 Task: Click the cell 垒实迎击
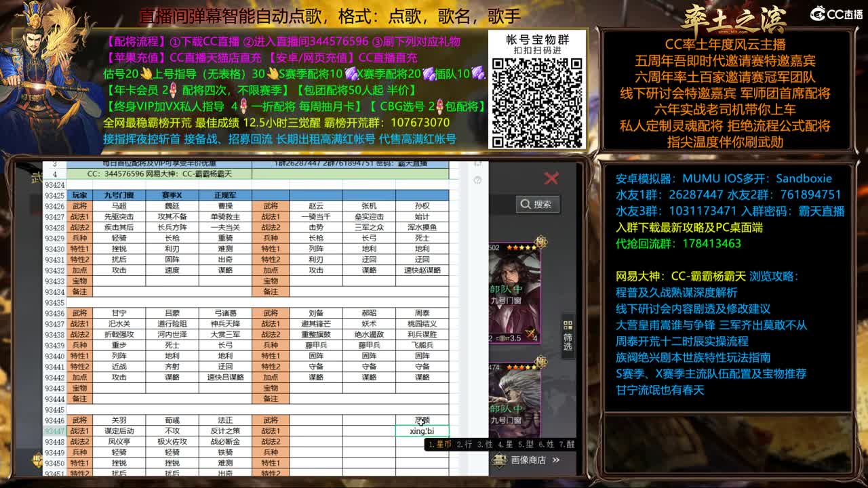point(369,217)
